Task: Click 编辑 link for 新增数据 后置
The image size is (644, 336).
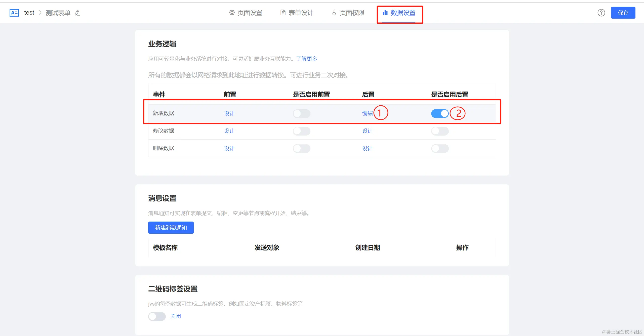Action: click(367, 113)
